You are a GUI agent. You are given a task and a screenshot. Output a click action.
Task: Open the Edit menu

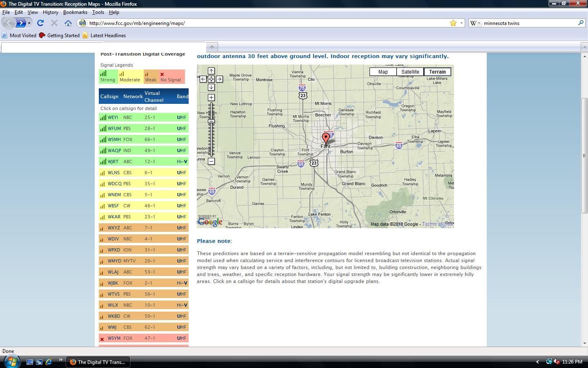point(19,12)
